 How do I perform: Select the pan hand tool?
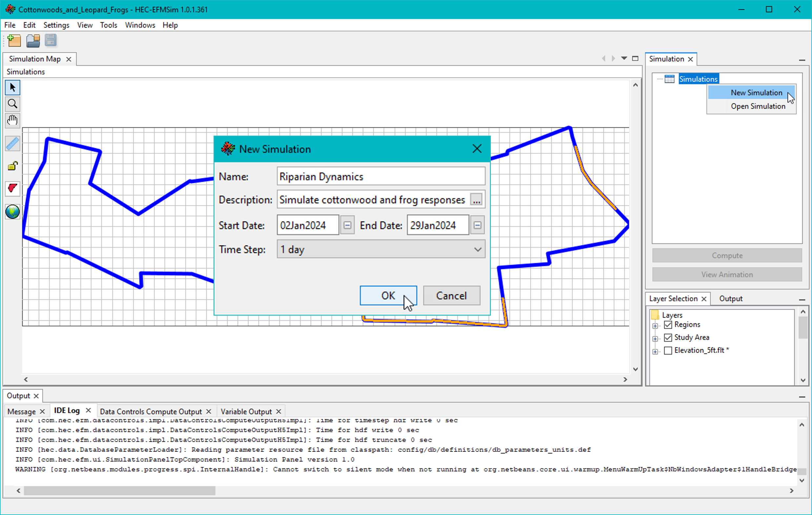[x=12, y=121]
